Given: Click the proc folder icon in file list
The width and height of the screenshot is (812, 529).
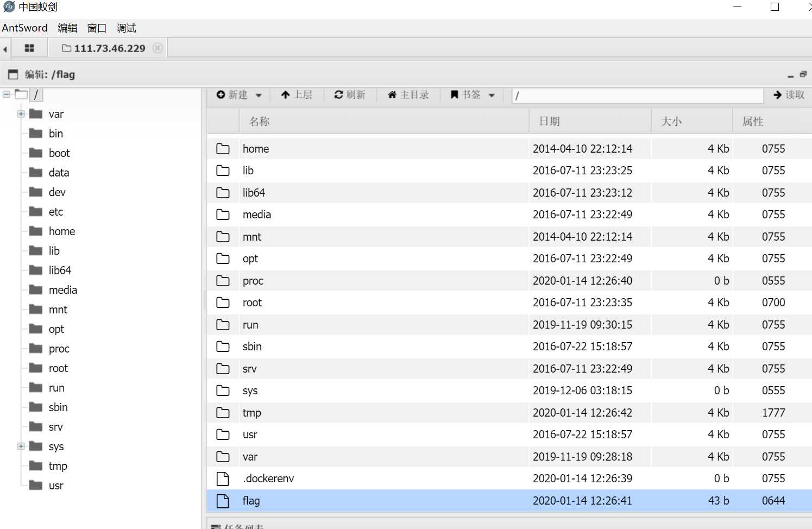Looking at the screenshot, I should click(223, 281).
